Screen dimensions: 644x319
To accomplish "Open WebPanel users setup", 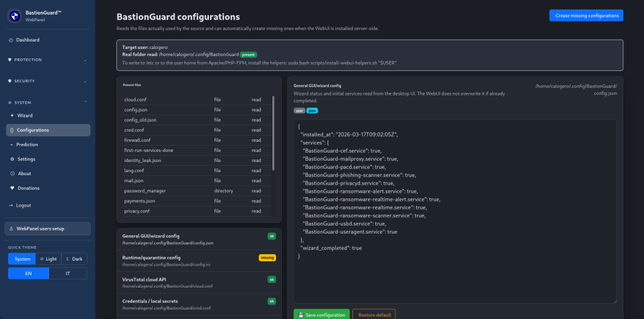I will (x=48, y=229).
